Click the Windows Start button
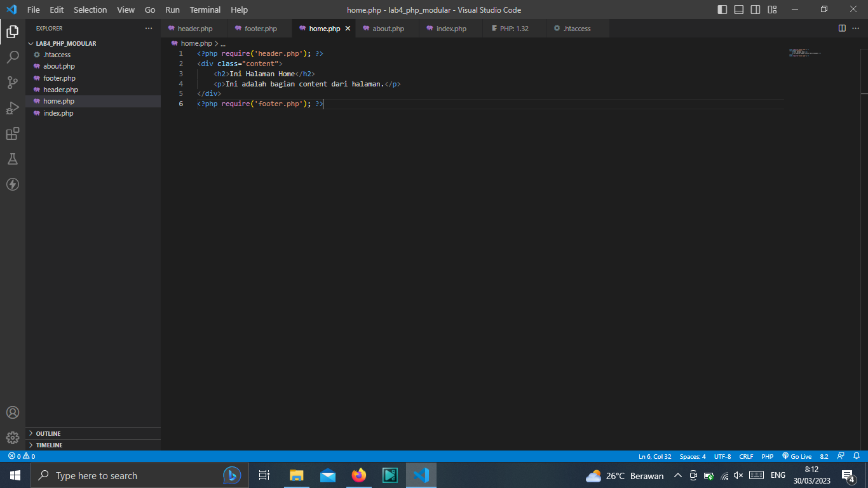 (x=15, y=475)
